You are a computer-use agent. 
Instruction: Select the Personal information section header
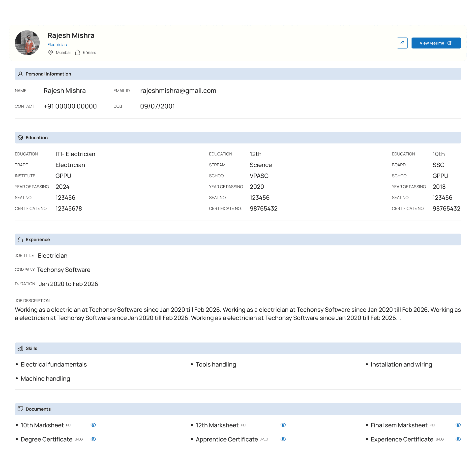pyautogui.click(x=238, y=74)
